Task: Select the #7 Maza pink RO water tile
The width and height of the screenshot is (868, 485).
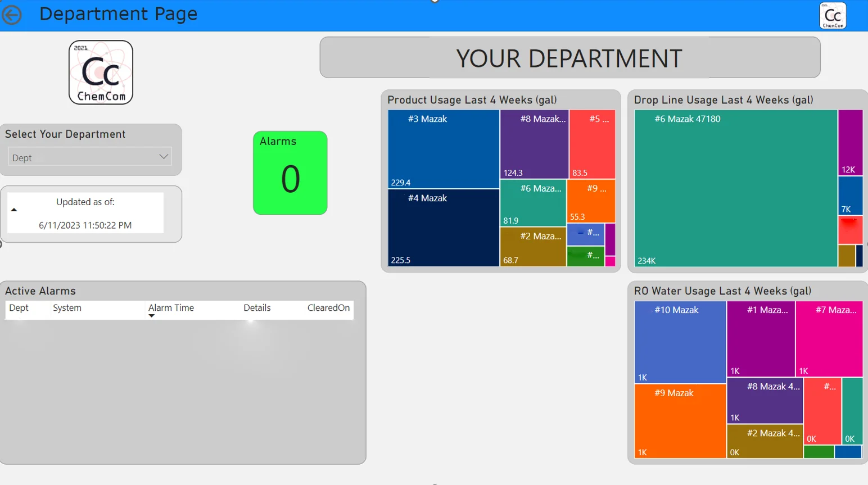Action: 829,337
